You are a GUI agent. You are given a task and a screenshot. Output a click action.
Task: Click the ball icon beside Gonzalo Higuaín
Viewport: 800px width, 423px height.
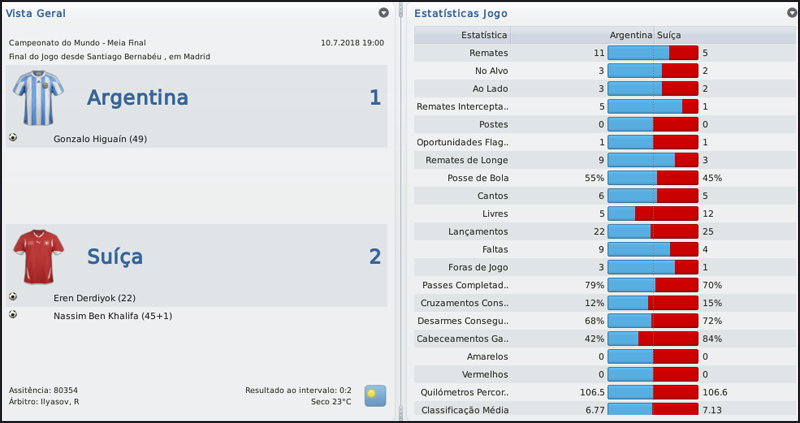tap(13, 137)
